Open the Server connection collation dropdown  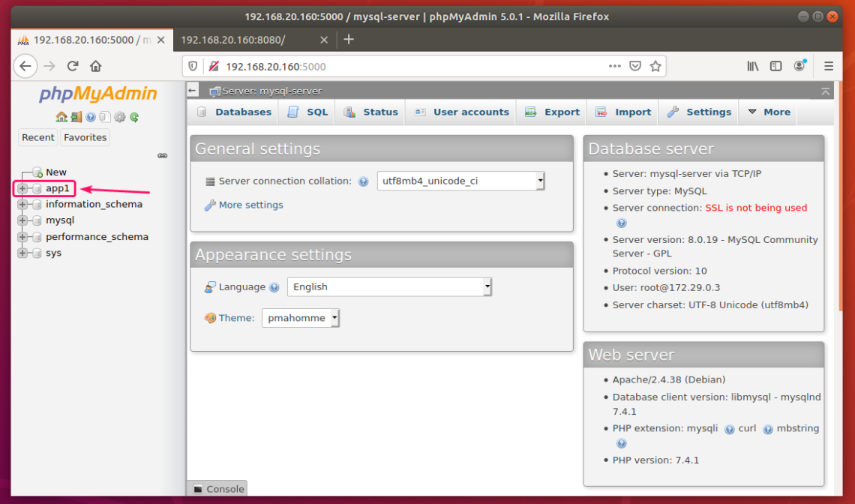pos(460,181)
